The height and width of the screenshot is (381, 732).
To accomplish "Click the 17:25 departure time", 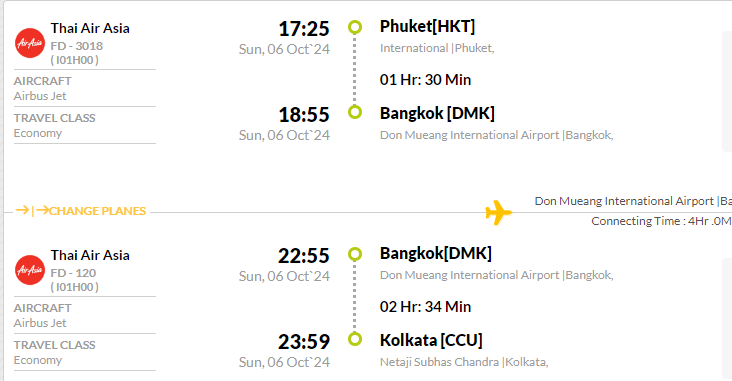I will click(304, 29).
